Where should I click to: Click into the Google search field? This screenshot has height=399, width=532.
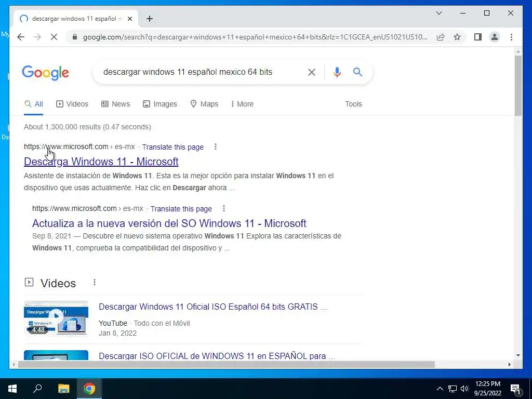click(200, 72)
